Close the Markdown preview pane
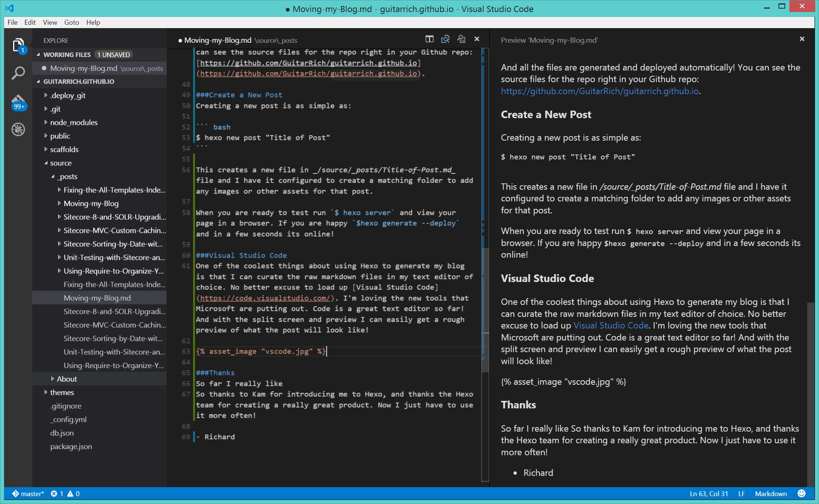 click(802, 39)
